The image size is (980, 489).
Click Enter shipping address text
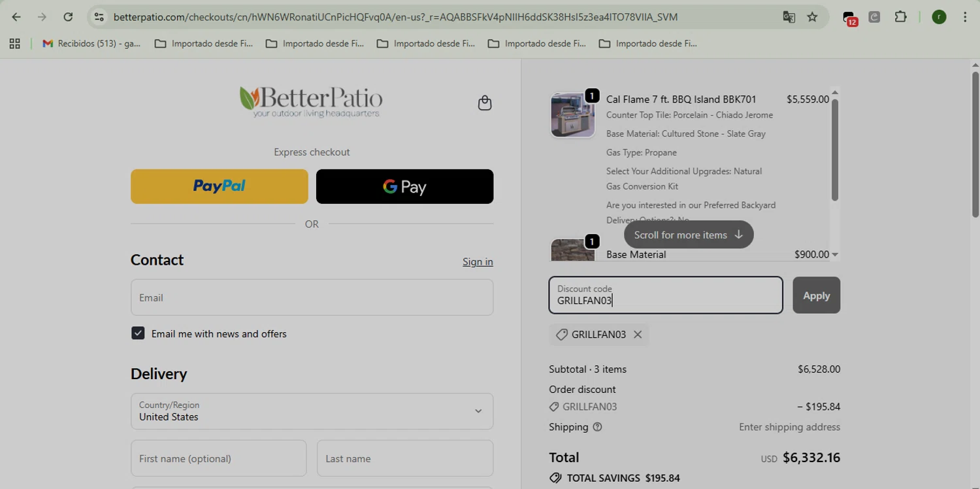click(789, 427)
